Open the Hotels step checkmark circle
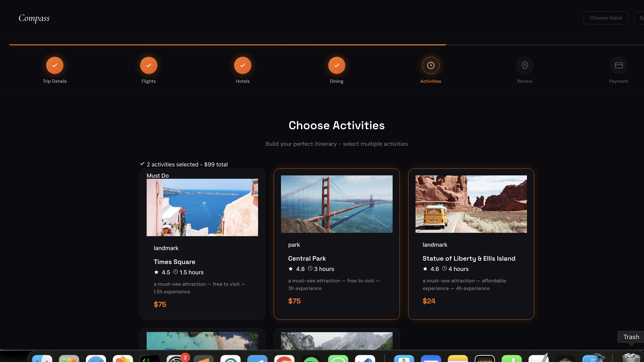Image resolution: width=644 pixels, height=362 pixels. tap(242, 65)
